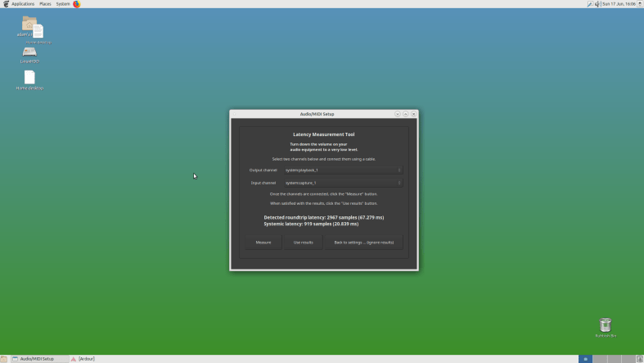
Task: Launch Firefox from the top panel
Action: [x=77, y=4]
